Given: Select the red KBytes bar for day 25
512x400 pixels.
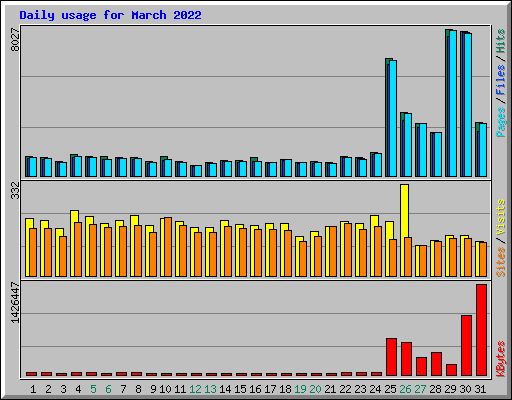Looking at the screenshot, I should tap(391, 357).
